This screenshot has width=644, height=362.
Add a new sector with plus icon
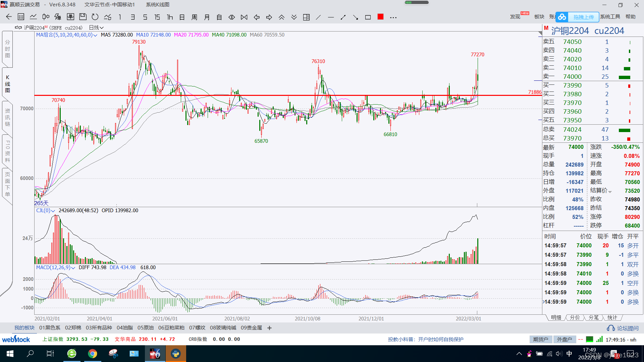(269, 328)
